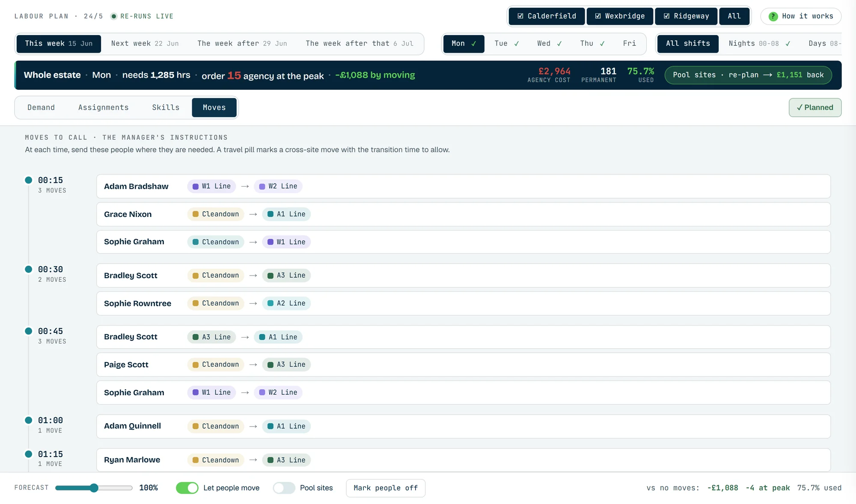Click Pool sites re-plan £1,151 back
The width and height of the screenshot is (856, 504).
tap(748, 75)
